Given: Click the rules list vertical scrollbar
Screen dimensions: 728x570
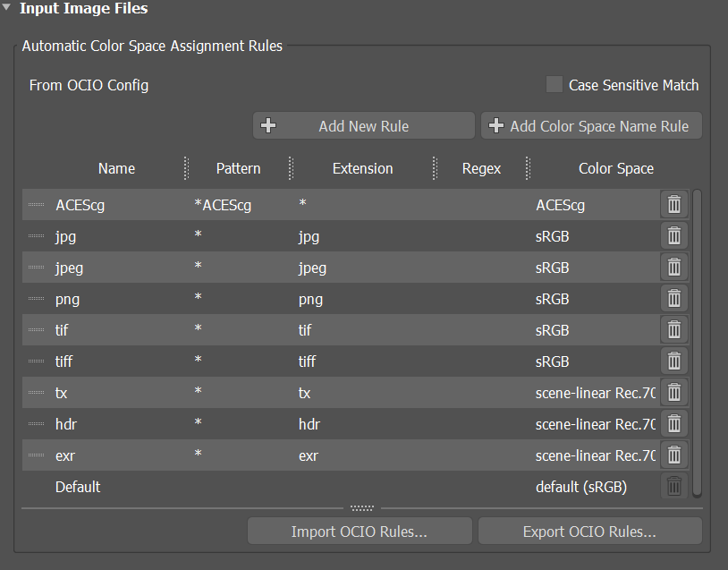Looking at the screenshot, I should click(x=698, y=340).
